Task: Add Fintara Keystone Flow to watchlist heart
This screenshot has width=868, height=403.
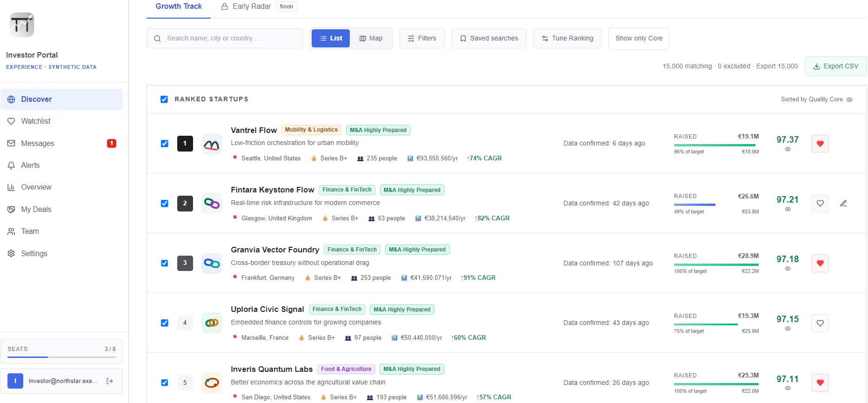Action: pos(820,203)
